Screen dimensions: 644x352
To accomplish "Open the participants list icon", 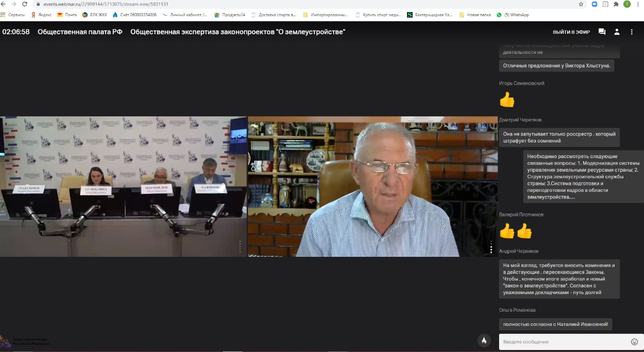I will 617,32.
